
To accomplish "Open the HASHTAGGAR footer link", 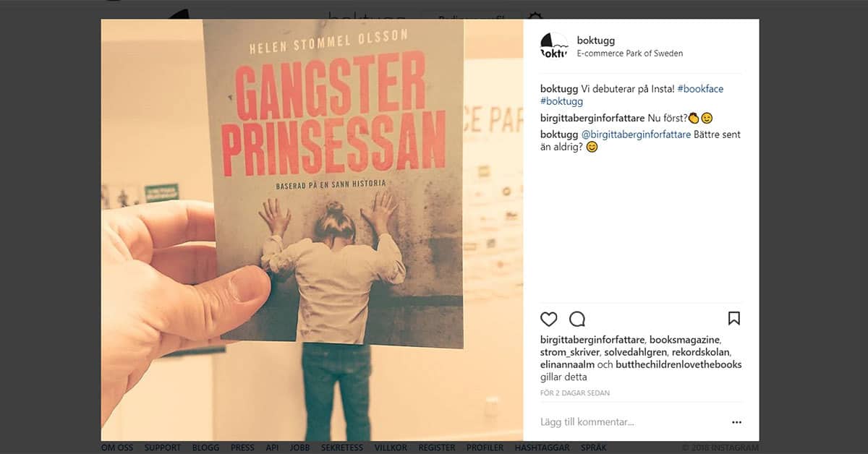I will [x=542, y=447].
